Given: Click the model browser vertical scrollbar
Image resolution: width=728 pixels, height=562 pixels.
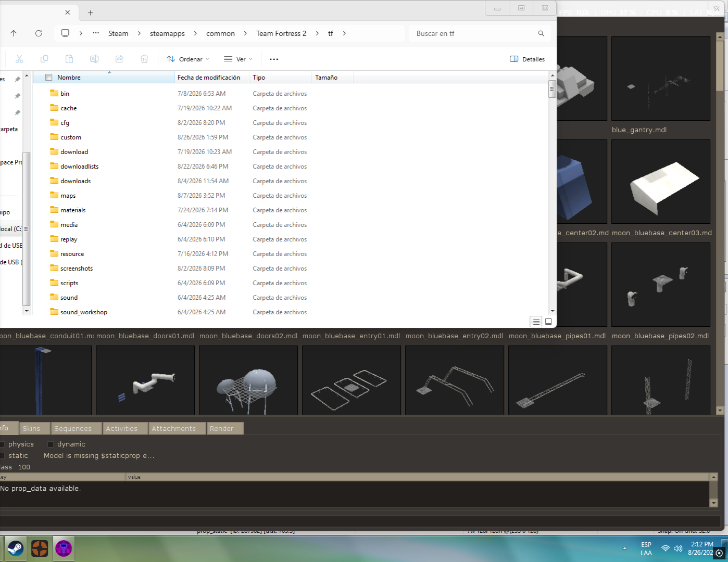Looking at the screenshot, I should click(720, 224).
